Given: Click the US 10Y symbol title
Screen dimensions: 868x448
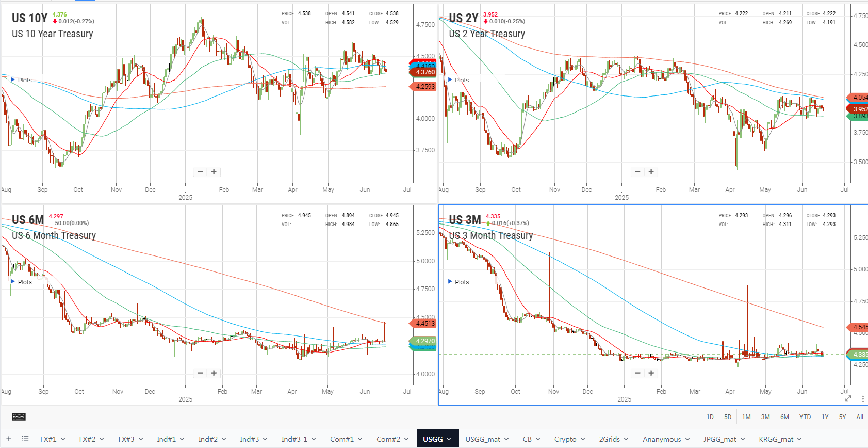Looking at the screenshot, I should click(30, 18).
